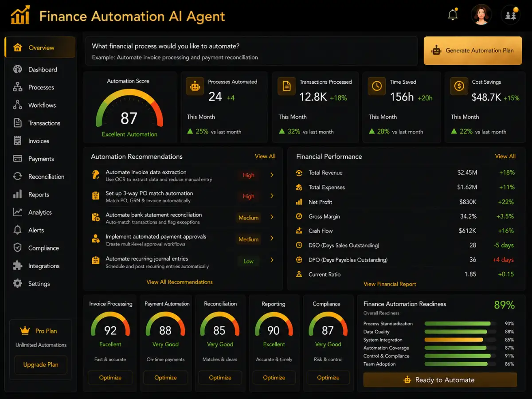This screenshot has width=532, height=399.
Task: Click the 89% overall readiness value
Action: point(504,305)
